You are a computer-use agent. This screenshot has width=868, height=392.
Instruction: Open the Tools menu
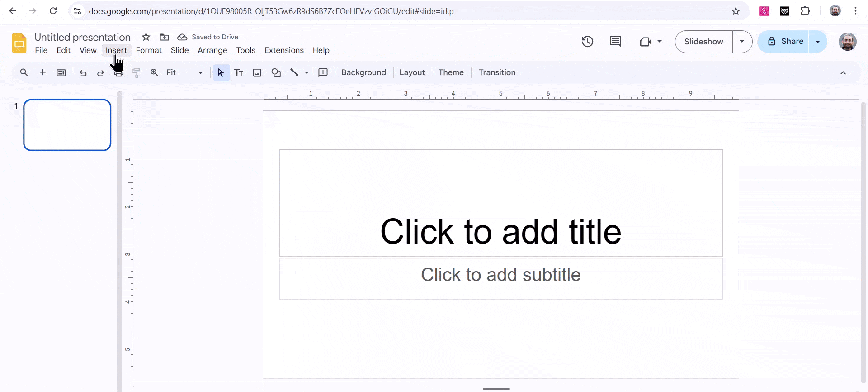(x=246, y=50)
